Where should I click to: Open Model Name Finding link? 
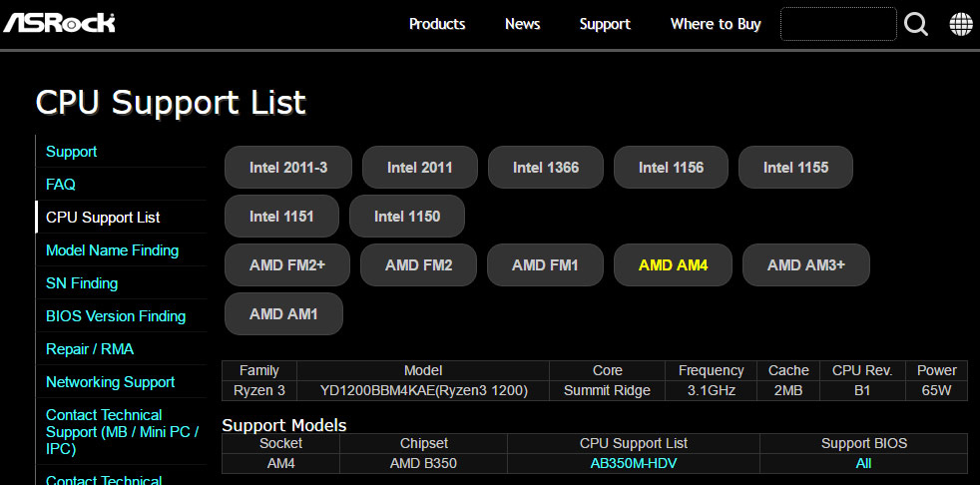coord(113,250)
